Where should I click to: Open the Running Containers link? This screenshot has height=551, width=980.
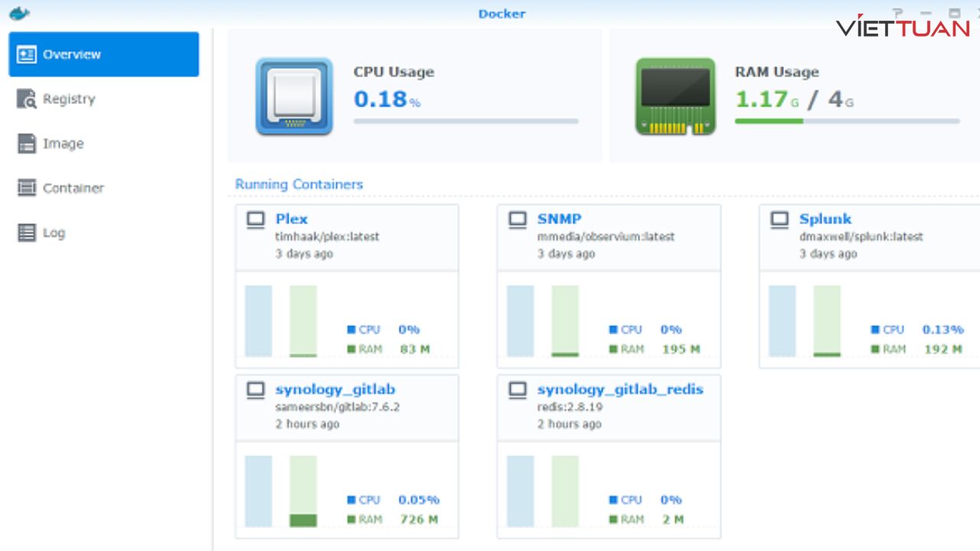[x=299, y=184]
